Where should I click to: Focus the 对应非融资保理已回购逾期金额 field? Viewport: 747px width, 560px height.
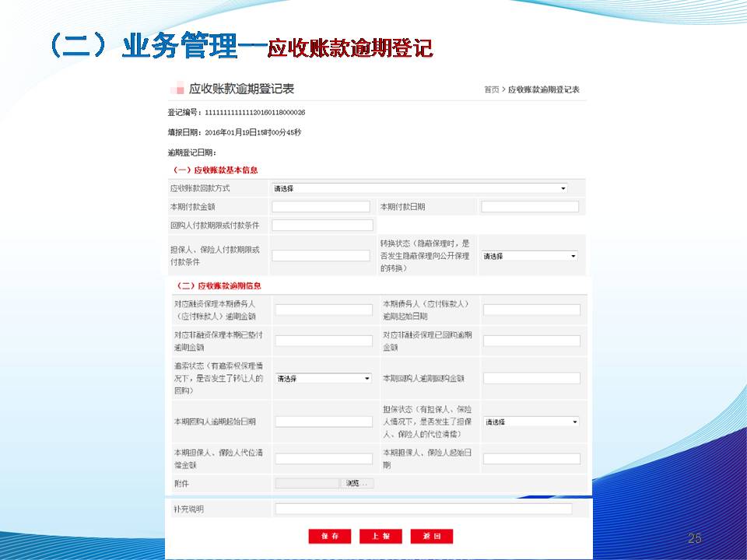(x=531, y=341)
